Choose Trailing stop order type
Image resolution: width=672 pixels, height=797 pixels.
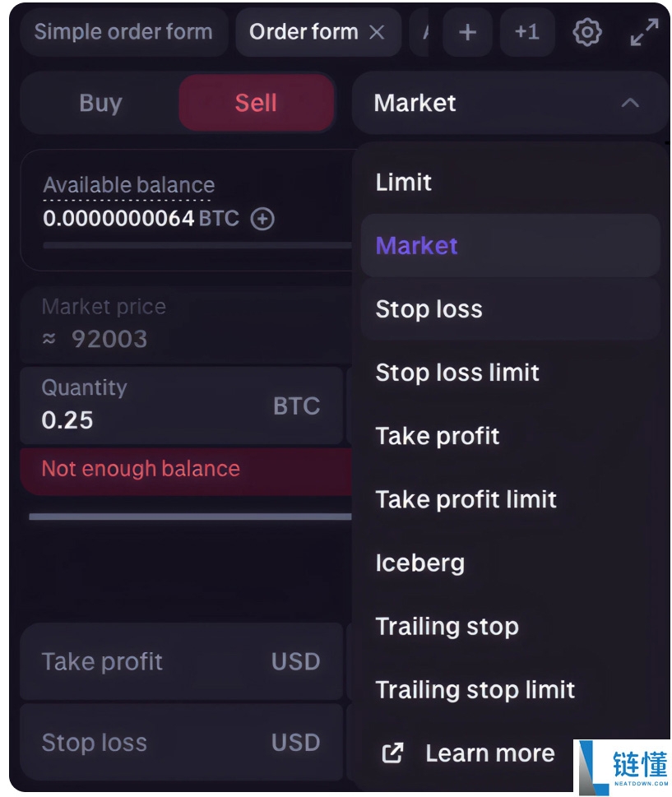tap(447, 626)
